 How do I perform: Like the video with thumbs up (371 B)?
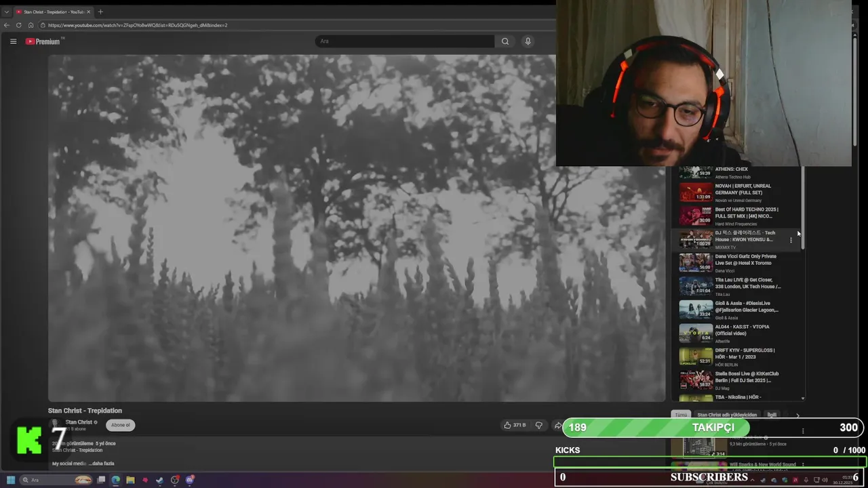(x=515, y=425)
